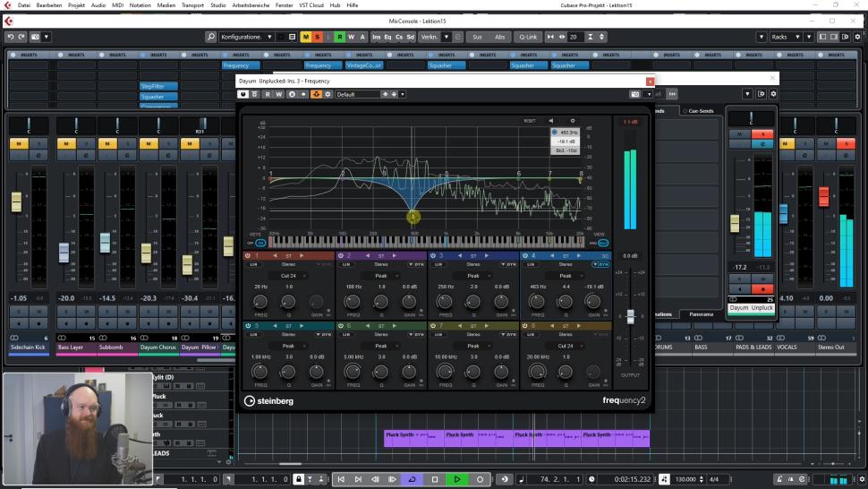
Task: Toggle band 1 power button in Frequency EQ
Action: click(248, 255)
